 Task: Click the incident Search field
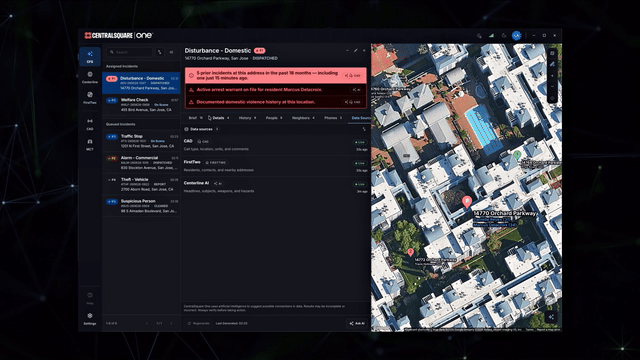[x=129, y=52]
